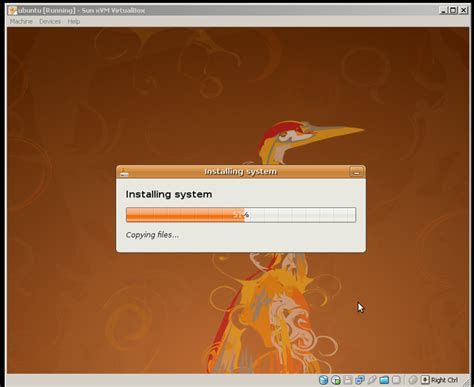The image size is (474, 387).
Task: Open the Help menu
Action: pyautogui.click(x=74, y=22)
